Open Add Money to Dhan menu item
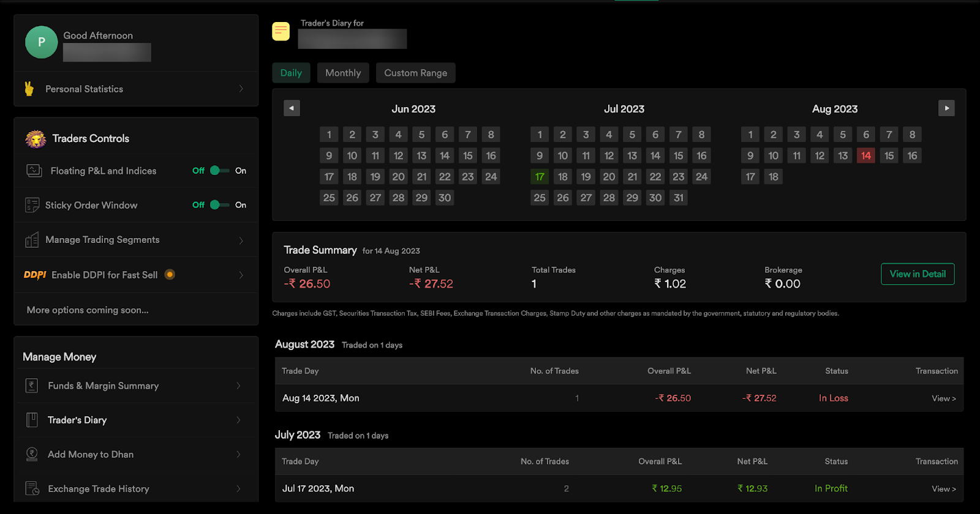The width and height of the screenshot is (980, 514). point(136,454)
